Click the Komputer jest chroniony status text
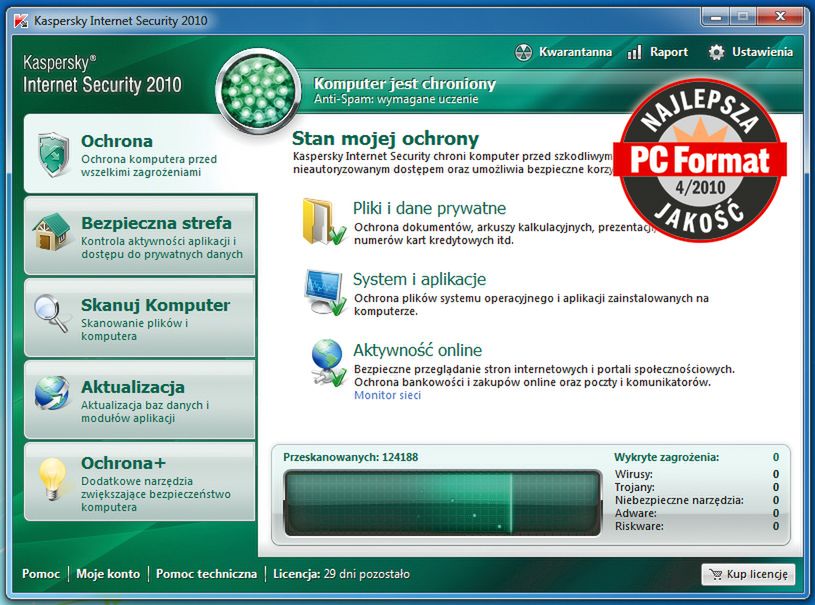The height and width of the screenshot is (605, 815). tap(405, 84)
